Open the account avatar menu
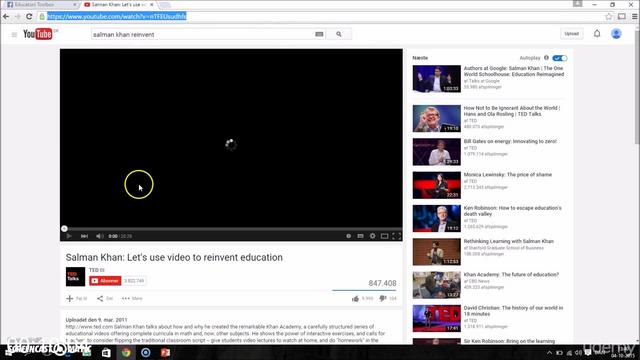Screen dimensions: 640x360 616,34
